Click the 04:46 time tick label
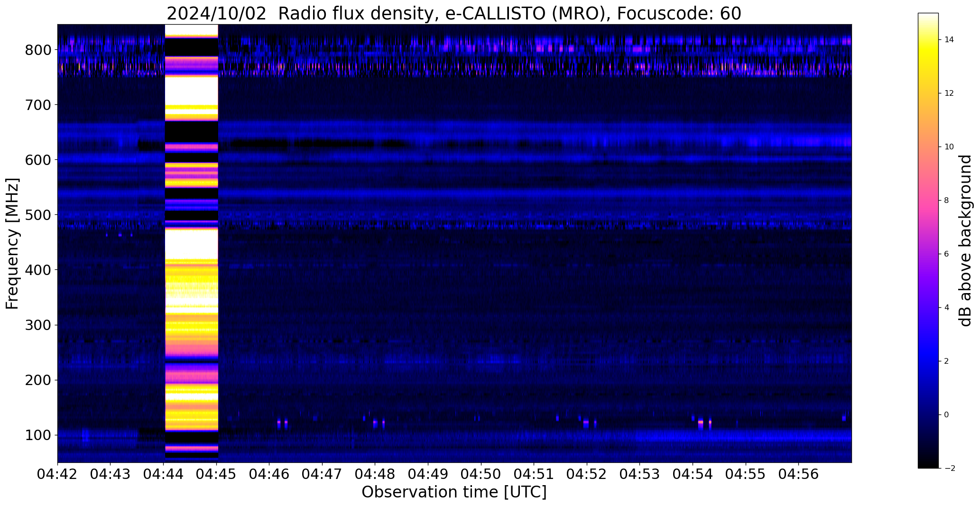980x506 pixels. click(x=269, y=474)
